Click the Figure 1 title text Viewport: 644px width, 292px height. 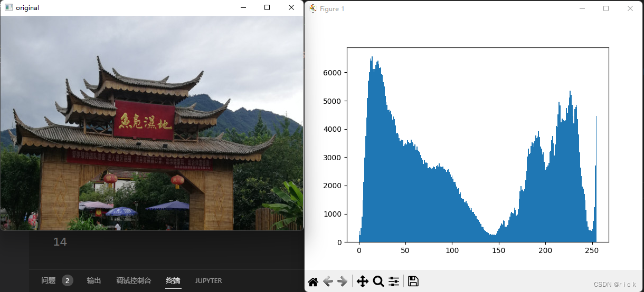coord(332,8)
